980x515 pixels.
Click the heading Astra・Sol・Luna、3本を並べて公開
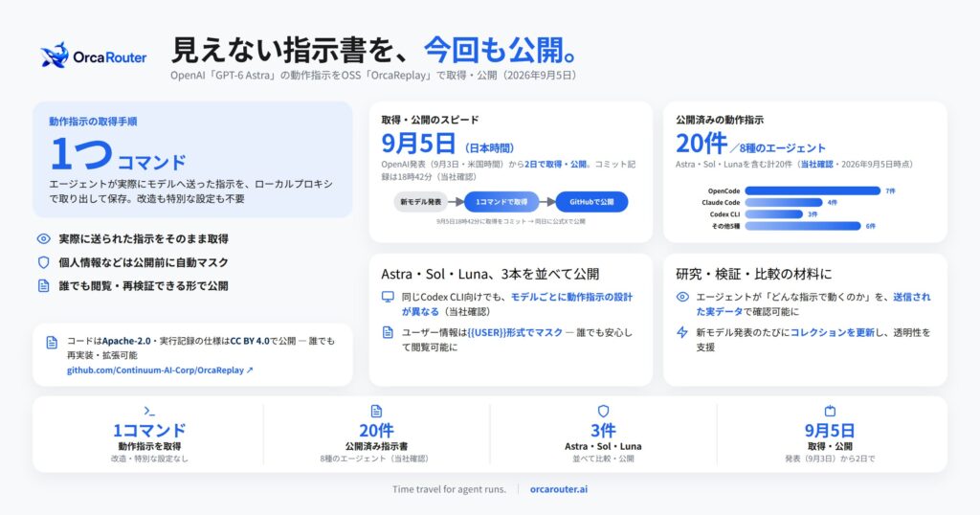[x=491, y=274]
